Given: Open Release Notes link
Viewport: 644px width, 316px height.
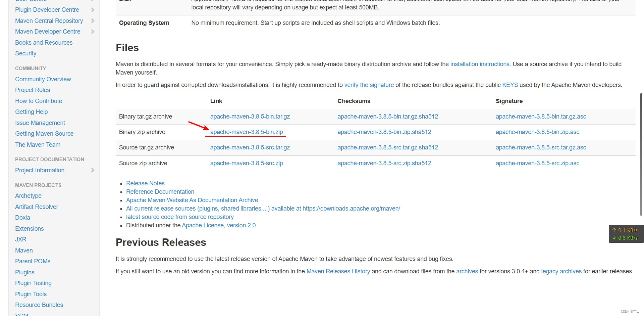Looking at the screenshot, I should pyautogui.click(x=145, y=183).
